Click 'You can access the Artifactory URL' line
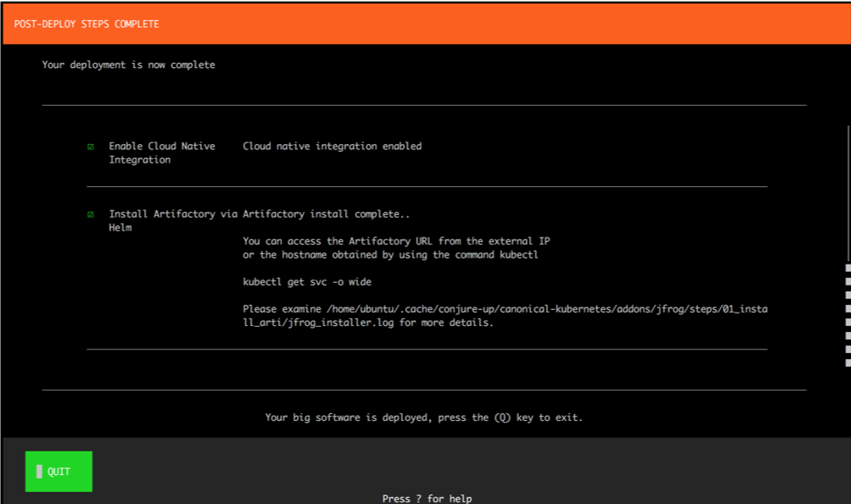The height and width of the screenshot is (504, 851). [x=396, y=241]
